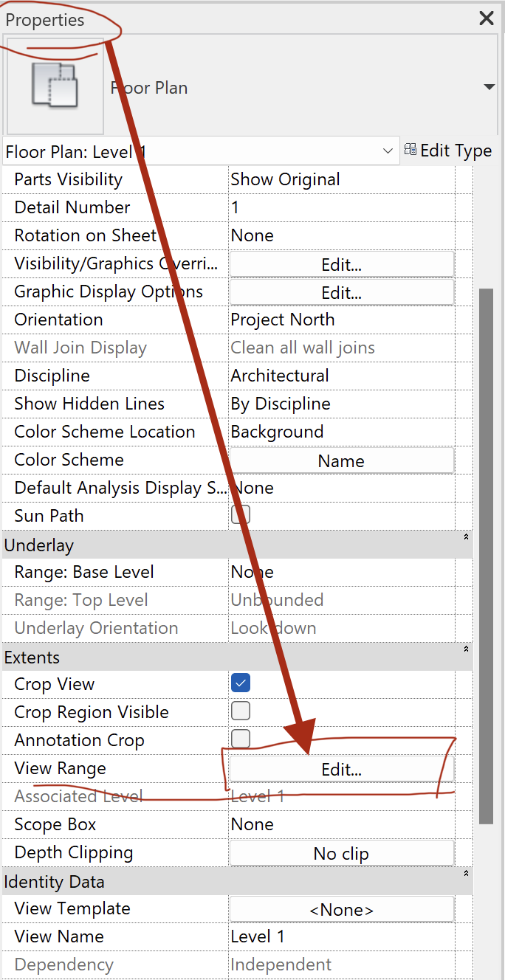This screenshot has height=980, width=505.
Task: Open the View Template None button
Action: pyautogui.click(x=341, y=909)
